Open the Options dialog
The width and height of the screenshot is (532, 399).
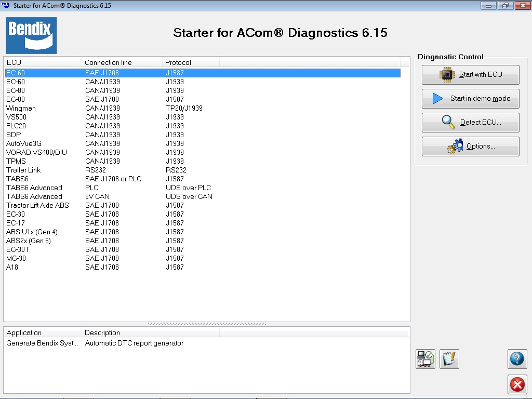tap(470, 147)
